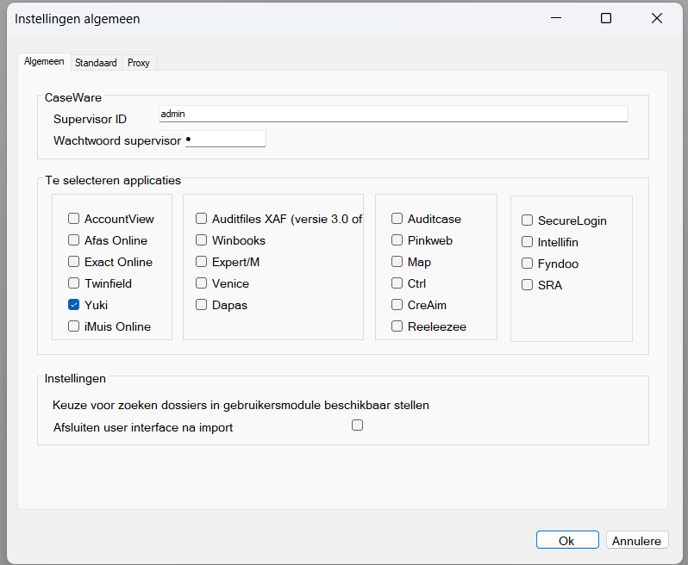Tick the Afas Online checkbox
The width and height of the screenshot is (688, 565).
pyautogui.click(x=74, y=240)
